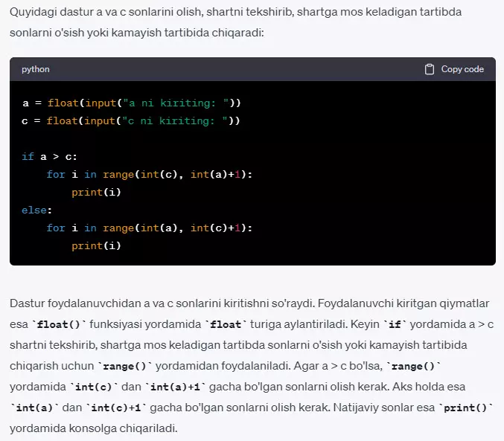This screenshot has height=441, width=504.
Task: Click inline code `print()` in explanation
Action: point(465,408)
